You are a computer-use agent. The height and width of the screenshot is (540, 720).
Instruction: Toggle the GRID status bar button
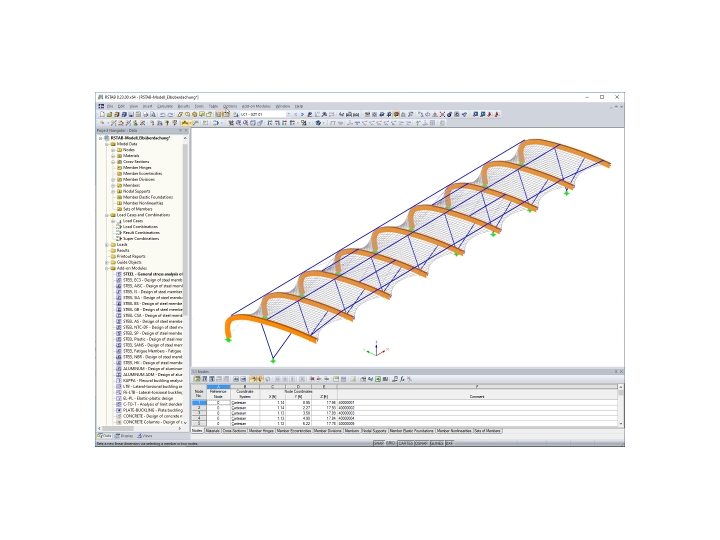(x=390, y=444)
